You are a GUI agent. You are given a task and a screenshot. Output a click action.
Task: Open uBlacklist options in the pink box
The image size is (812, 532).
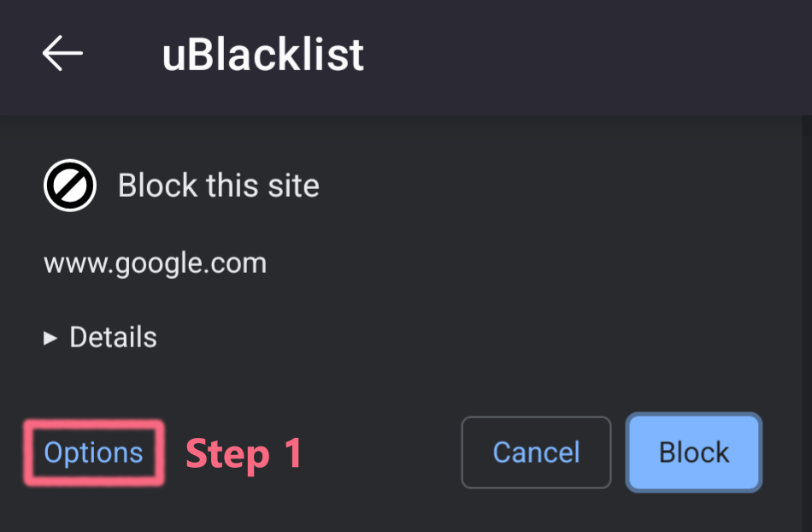pos(93,452)
